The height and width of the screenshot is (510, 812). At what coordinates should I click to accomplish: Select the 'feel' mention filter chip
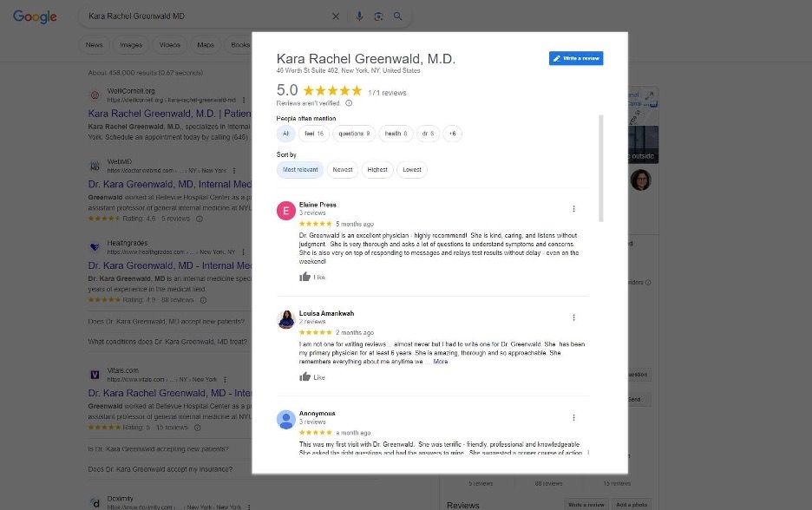tap(314, 134)
